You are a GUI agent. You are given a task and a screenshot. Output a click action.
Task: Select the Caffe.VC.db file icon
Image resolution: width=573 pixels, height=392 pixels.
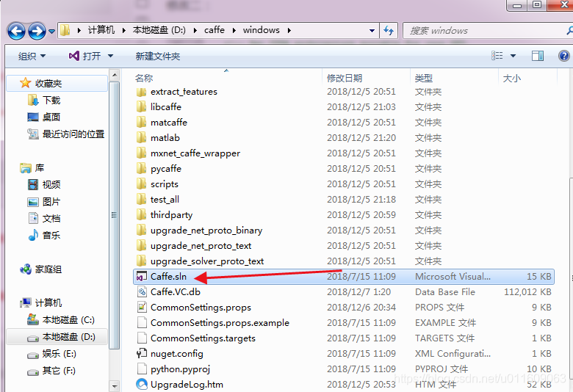click(x=142, y=292)
